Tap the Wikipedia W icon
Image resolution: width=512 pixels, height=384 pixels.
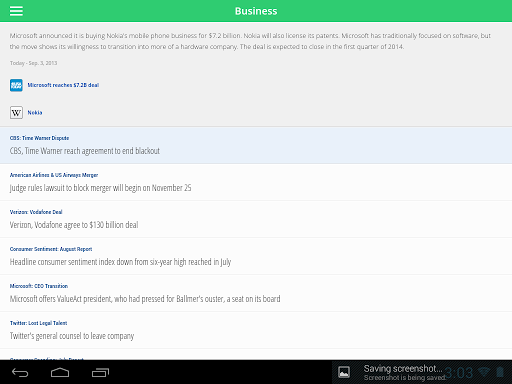[16, 113]
